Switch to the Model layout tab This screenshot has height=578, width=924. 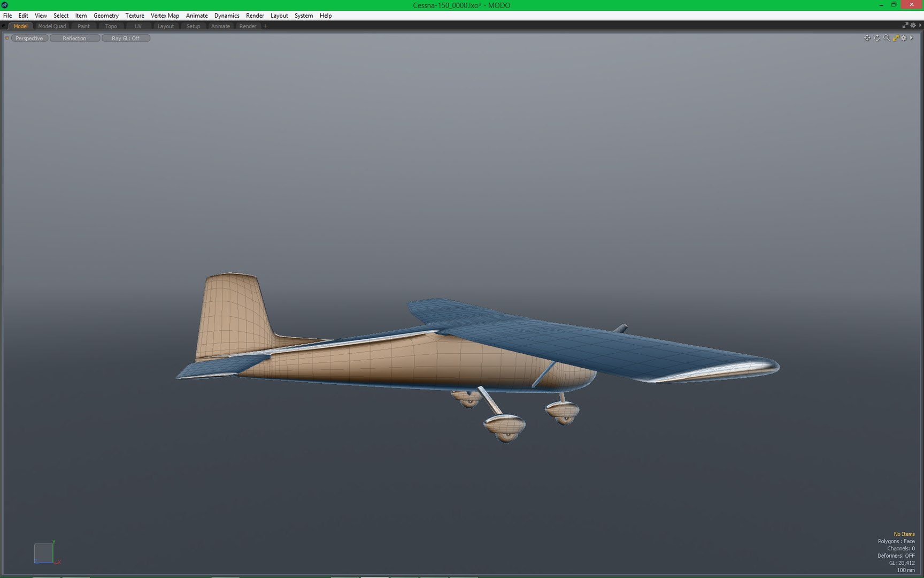click(20, 26)
